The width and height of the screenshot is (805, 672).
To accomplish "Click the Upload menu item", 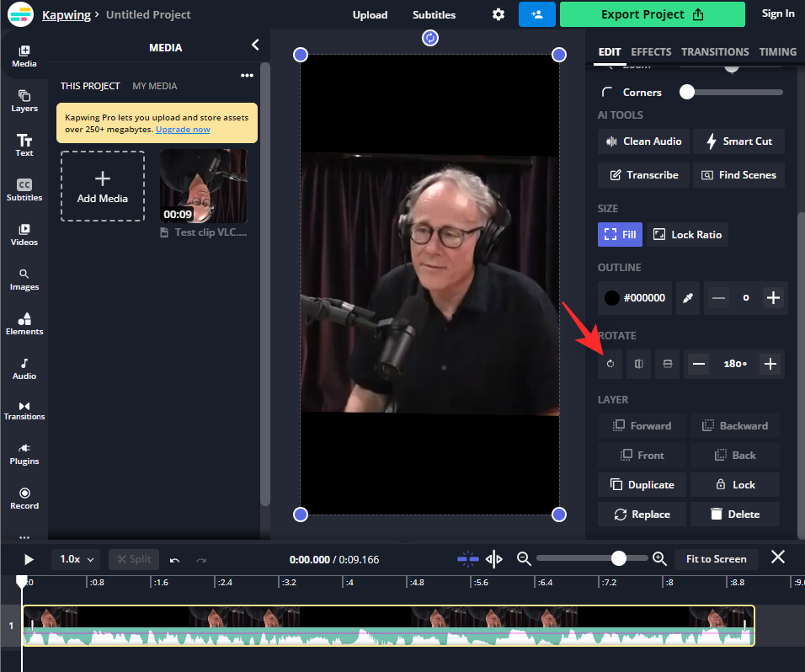I will pos(370,15).
